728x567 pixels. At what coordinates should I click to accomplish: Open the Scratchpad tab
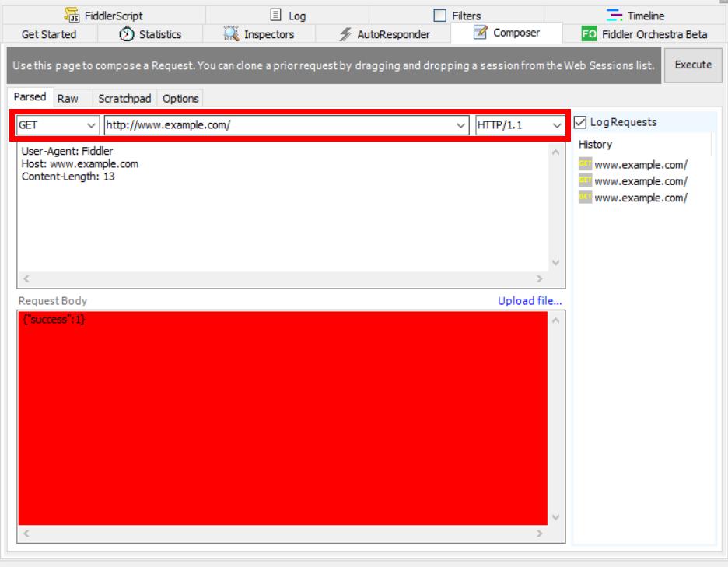click(124, 99)
